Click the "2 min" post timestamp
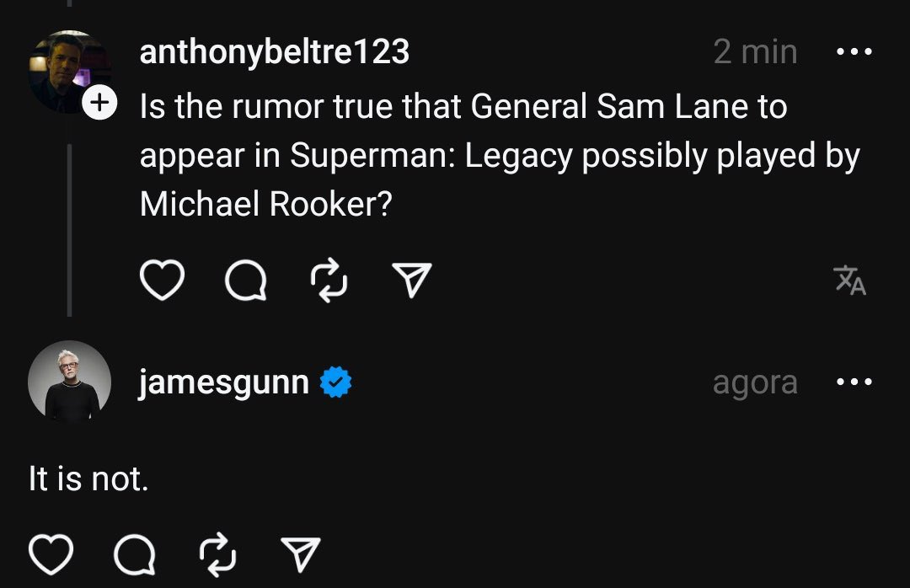The width and height of the screenshot is (910, 588). point(755,52)
